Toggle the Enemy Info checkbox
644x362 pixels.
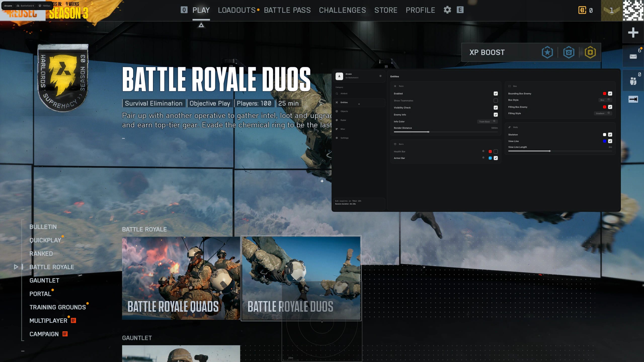click(496, 115)
